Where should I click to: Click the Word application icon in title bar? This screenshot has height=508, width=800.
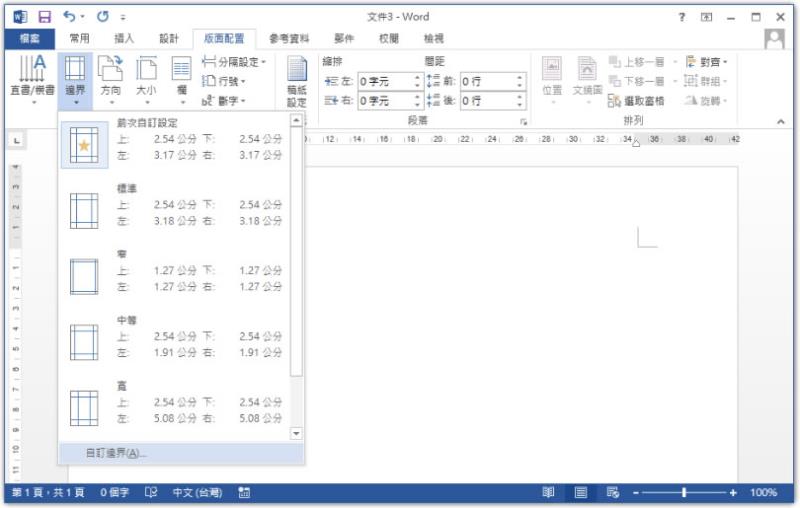click(x=20, y=17)
